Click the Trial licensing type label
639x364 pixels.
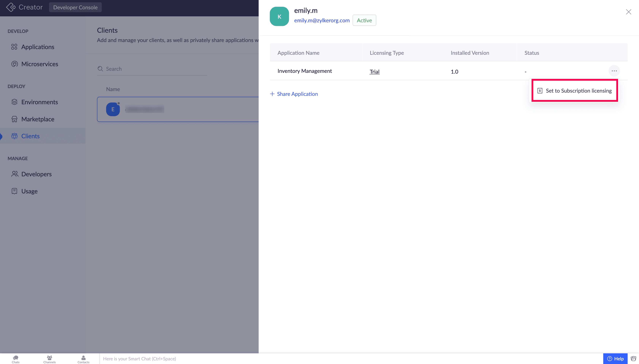click(374, 72)
